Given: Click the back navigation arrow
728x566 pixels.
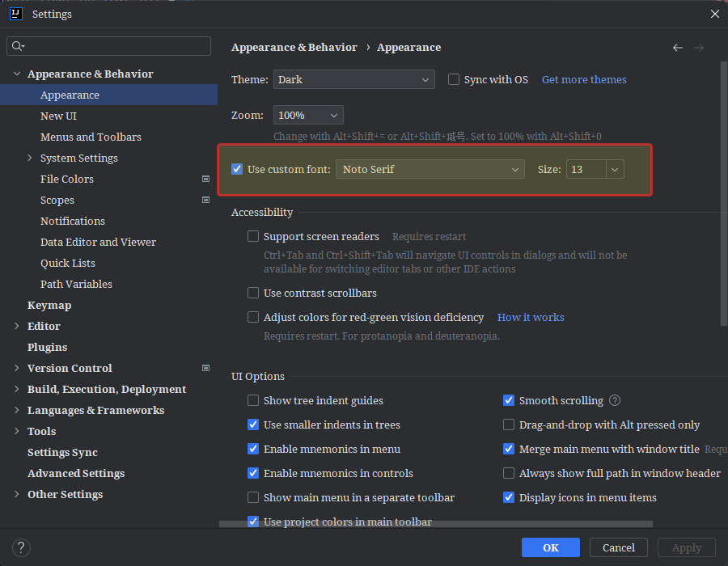Looking at the screenshot, I should pos(678,48).
